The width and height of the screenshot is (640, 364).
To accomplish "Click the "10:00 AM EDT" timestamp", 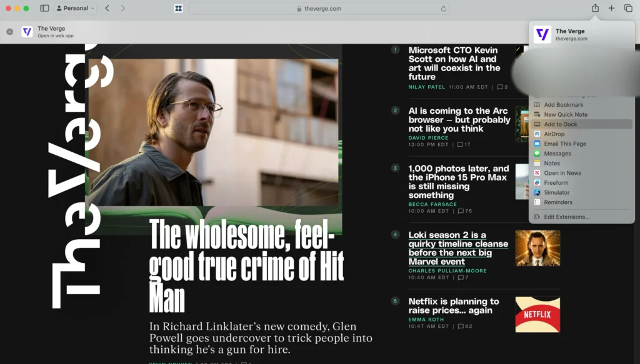I will pos(429,211).
